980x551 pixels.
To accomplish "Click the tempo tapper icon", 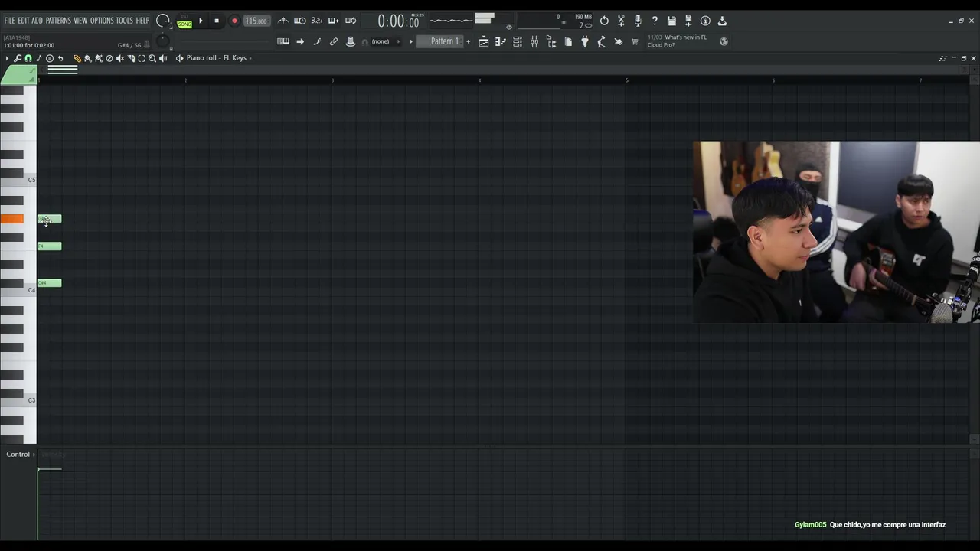I will tap(602, 41).
